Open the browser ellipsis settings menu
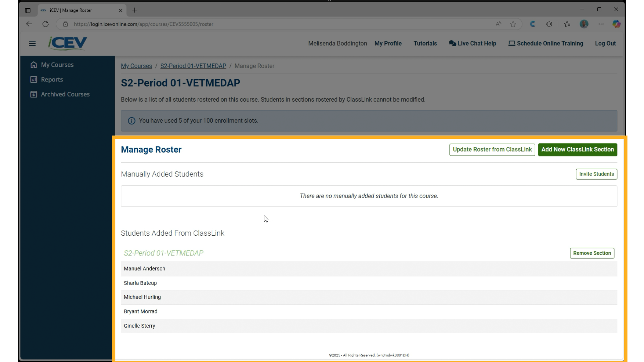Screen dimensions: 644x362 coord(601,24)
